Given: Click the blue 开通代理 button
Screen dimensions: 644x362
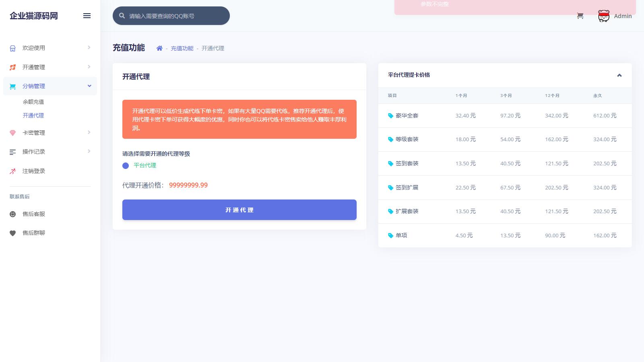Looking at the screenshot, I should pyautogui.click(x=239, y=210).
